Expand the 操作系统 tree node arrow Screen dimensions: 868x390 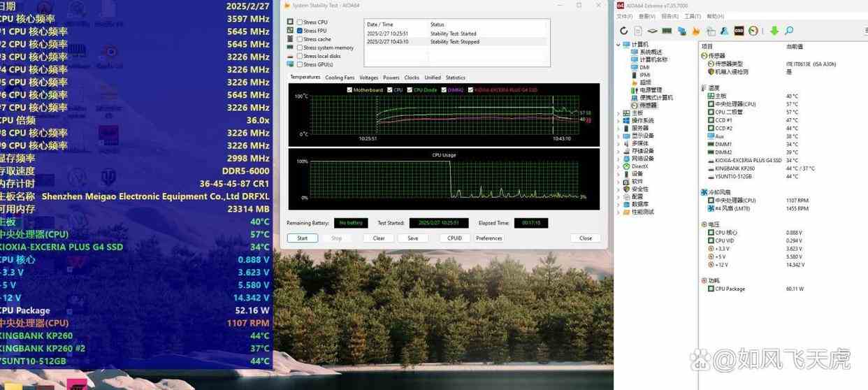pos(619,120)
